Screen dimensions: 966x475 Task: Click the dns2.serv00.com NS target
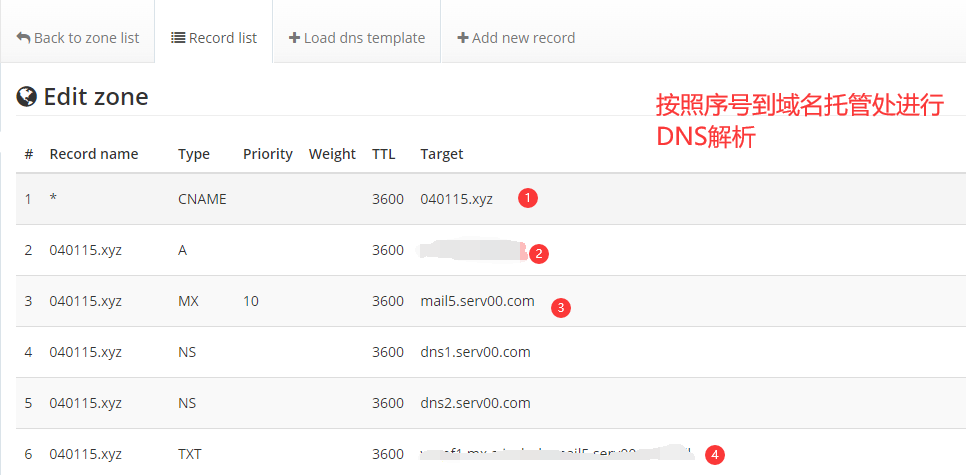(x=475, y=403)
